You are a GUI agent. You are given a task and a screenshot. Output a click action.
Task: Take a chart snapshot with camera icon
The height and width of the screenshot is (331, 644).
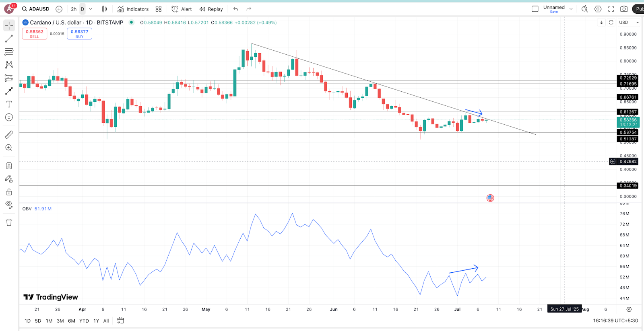[x=624, y=9]
